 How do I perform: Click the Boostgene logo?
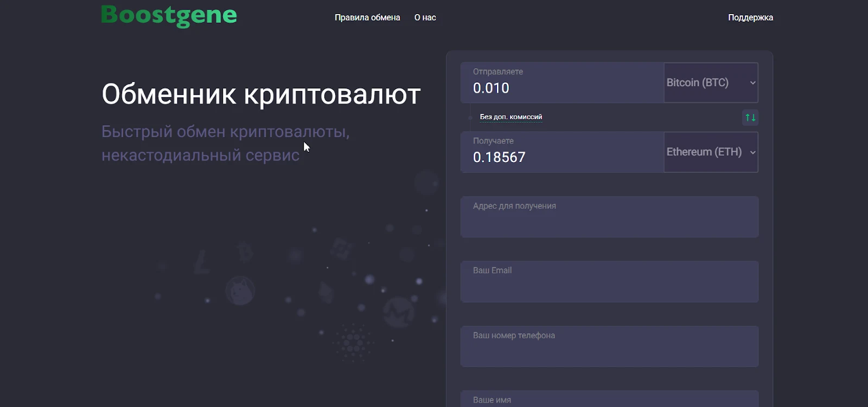click(169, 16)
